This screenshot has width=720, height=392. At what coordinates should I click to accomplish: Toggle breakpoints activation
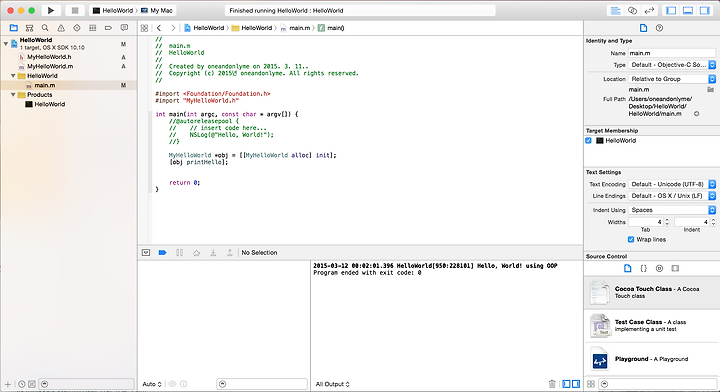pyautogui.click(x=163, y=252)
